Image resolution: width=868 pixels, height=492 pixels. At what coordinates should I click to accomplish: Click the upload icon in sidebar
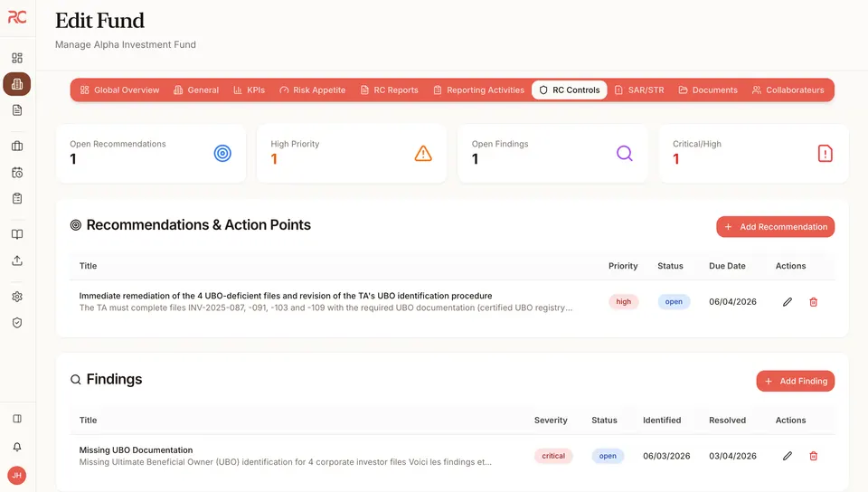[17, 260]
